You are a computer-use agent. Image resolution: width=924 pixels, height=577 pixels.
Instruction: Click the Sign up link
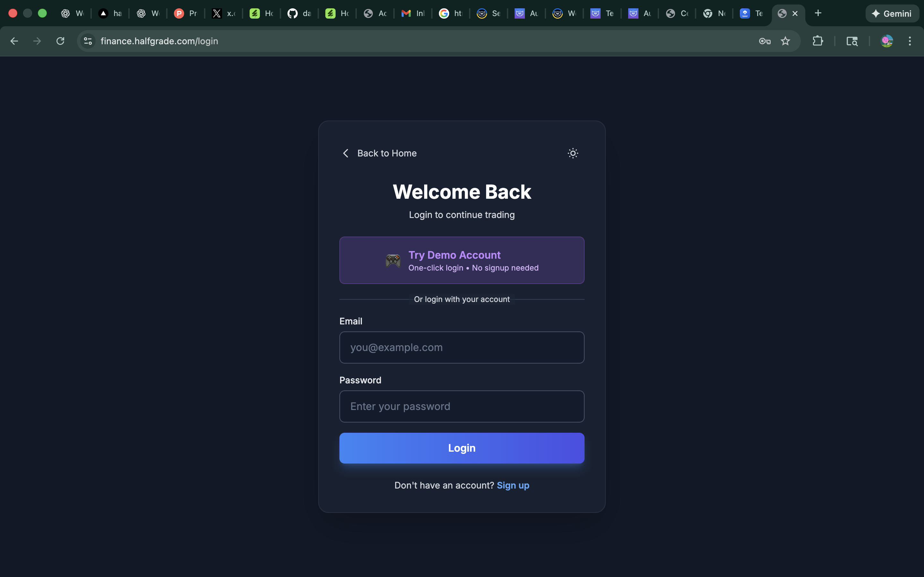513,485
